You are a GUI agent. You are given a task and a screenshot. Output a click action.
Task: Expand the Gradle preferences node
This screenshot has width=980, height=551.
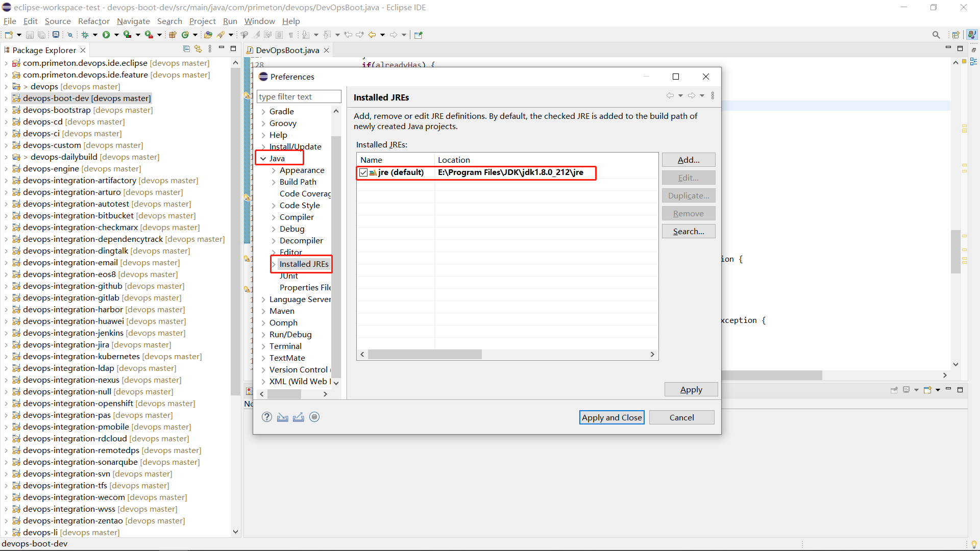click(x=263, y=111)
